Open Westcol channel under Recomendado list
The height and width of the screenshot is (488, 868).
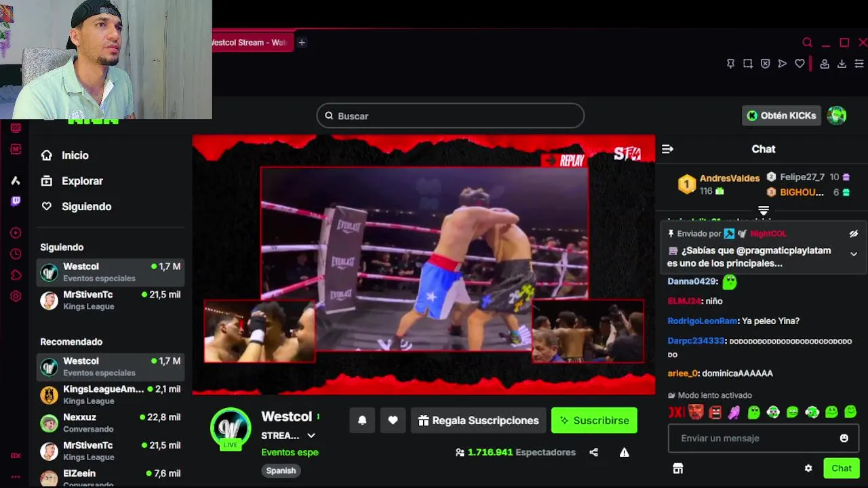coord(111,367)
